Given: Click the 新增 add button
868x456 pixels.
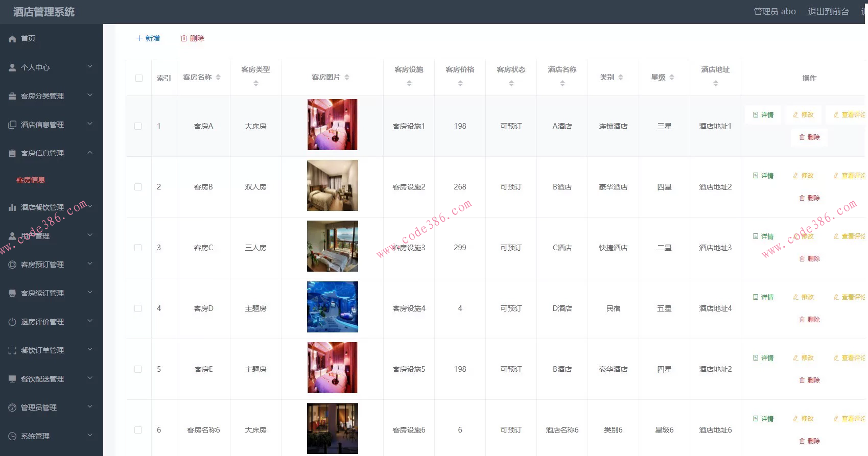Looking at the screenshot, I should pos(148,38).
